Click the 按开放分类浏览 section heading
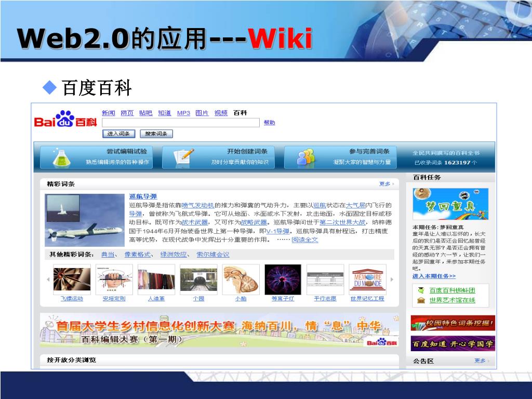This screenshot has width=532, height=399. tap(72, 360)
